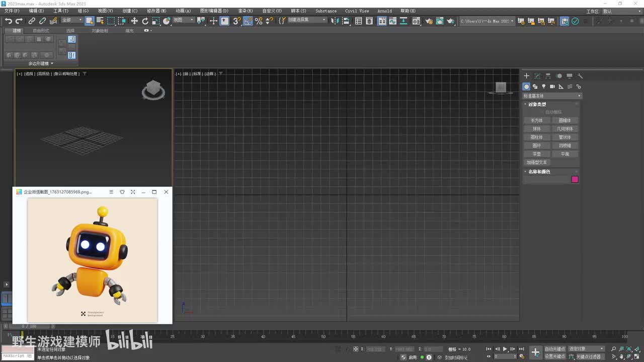Open the 渲染(R) menu
644x362 pixels.
pyautogui.click(x=245, y=11)
